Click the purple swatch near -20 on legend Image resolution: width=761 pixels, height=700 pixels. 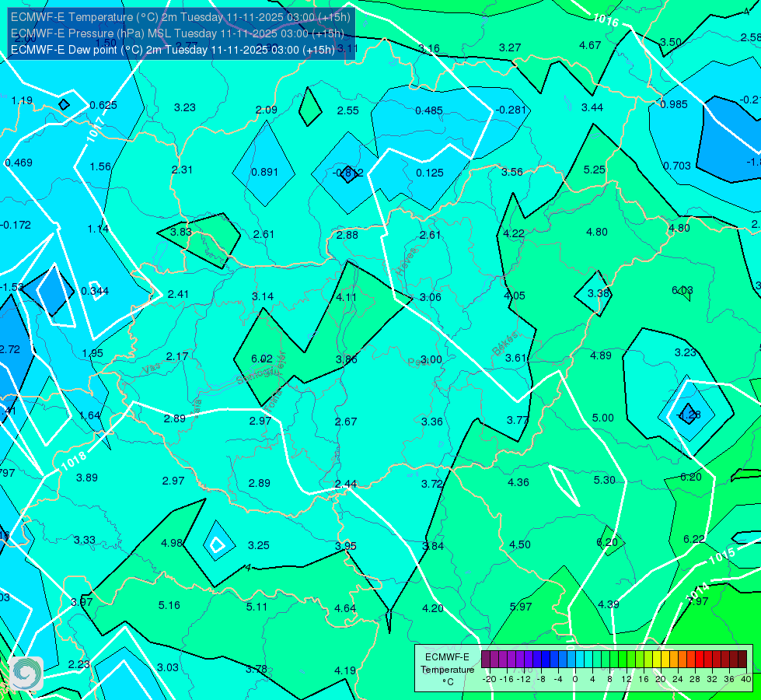pyautogui.click(x=487, y=660)
